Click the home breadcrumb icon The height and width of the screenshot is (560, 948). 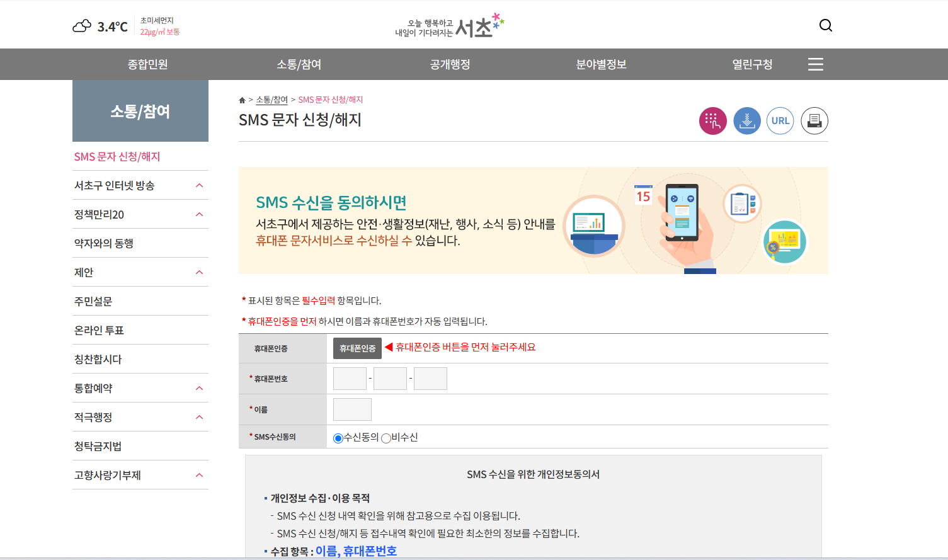(242, 100)
